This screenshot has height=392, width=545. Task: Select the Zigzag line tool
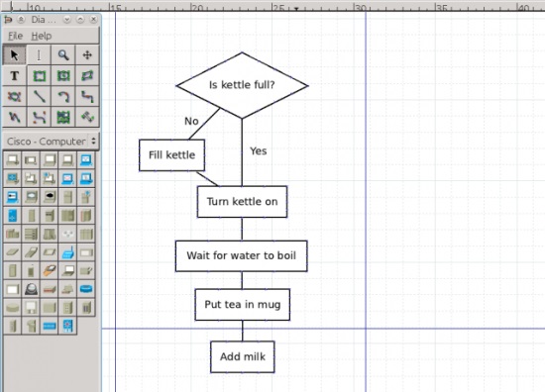click(87, 97)
